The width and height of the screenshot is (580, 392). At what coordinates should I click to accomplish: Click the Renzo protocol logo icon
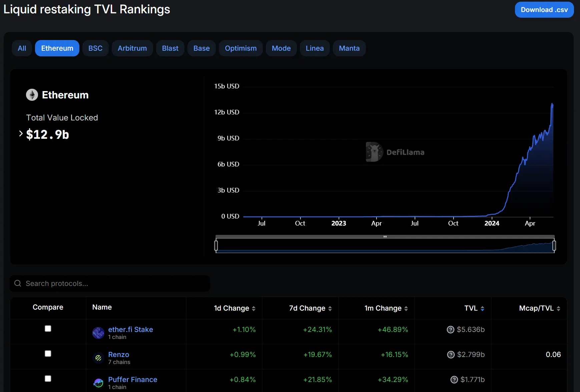click(x=98, y=358)
